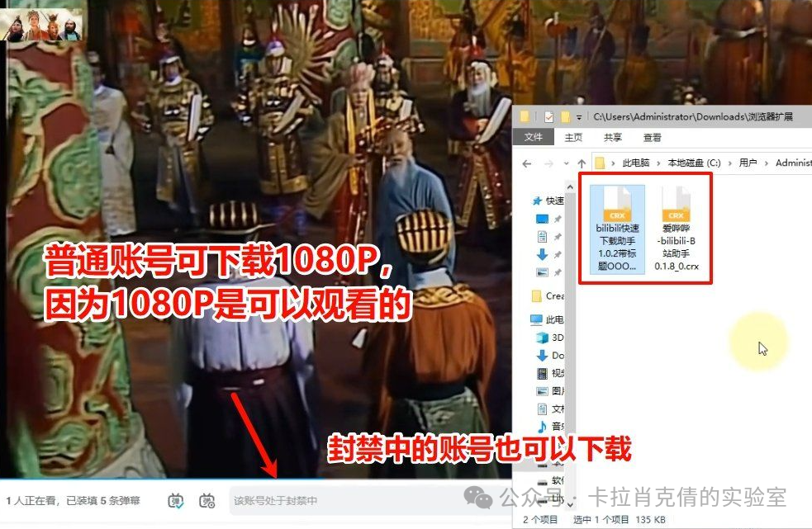
Task: Select the 爱哔哔-bilibili-B站助手 crx file
Action: point(676,229)
